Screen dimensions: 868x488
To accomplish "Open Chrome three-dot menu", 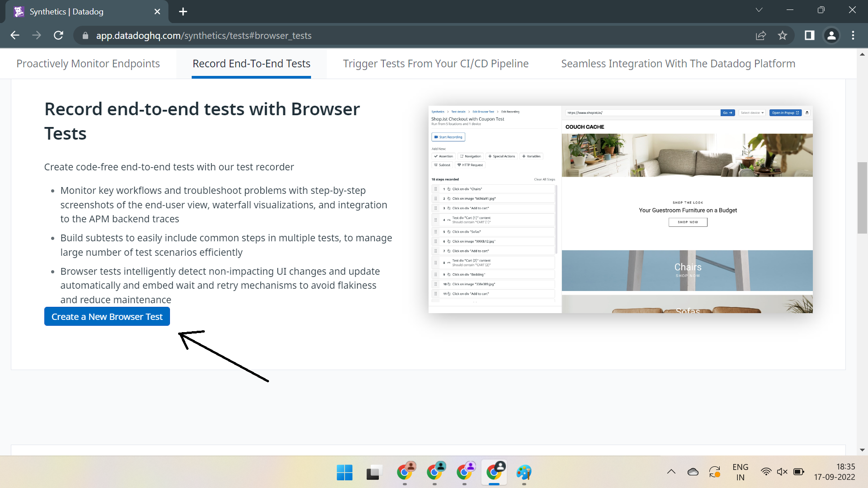I will coord(853,35).
